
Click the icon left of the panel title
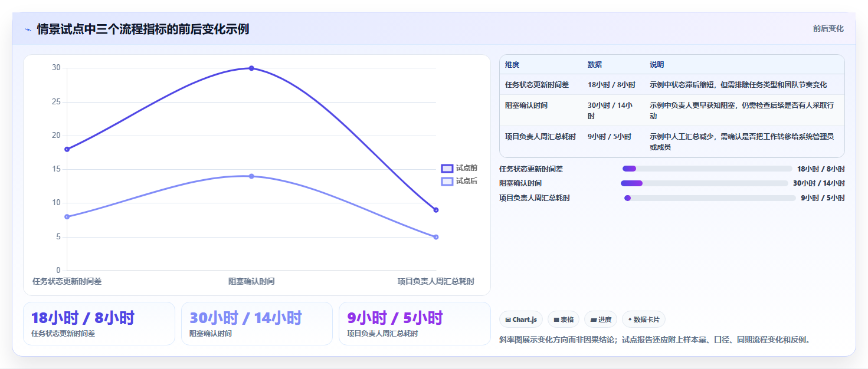coord(28,29)
